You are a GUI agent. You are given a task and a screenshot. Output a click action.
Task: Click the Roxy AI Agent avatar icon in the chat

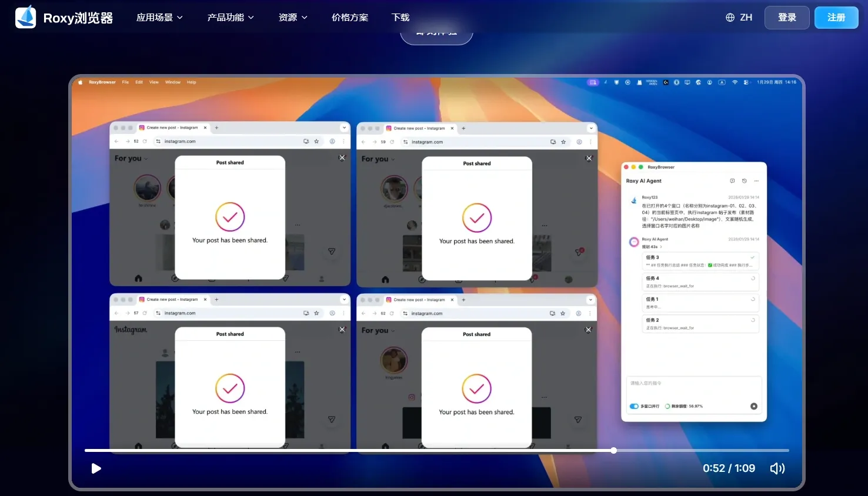[634, 242]
